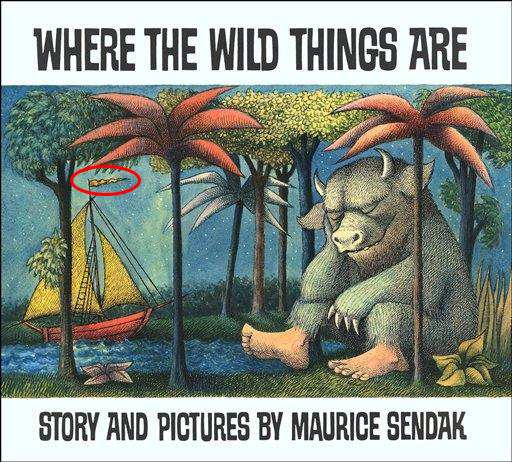
Task: Click the white palm fronds in the center
Action: 227,200
